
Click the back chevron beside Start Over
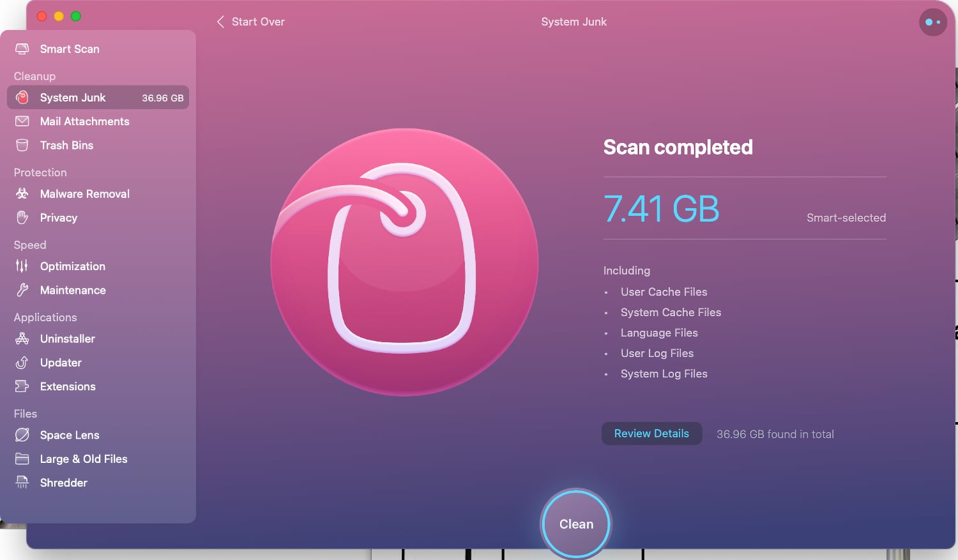tap(220, 22)
